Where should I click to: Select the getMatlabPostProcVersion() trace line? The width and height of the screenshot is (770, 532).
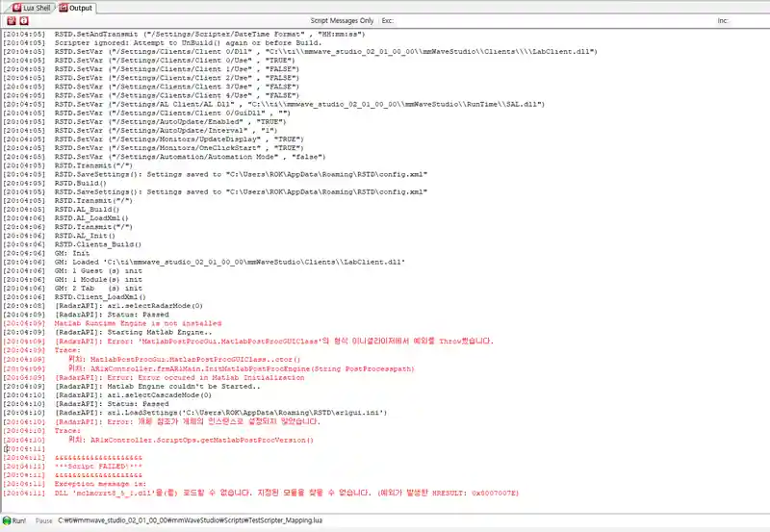tap(158, 441)
